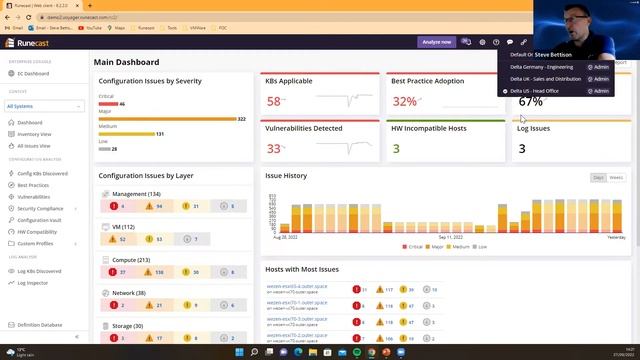This screenshot has height=360, width=640.
Task: Open the help question mark icon
Action: pos(496,42)
